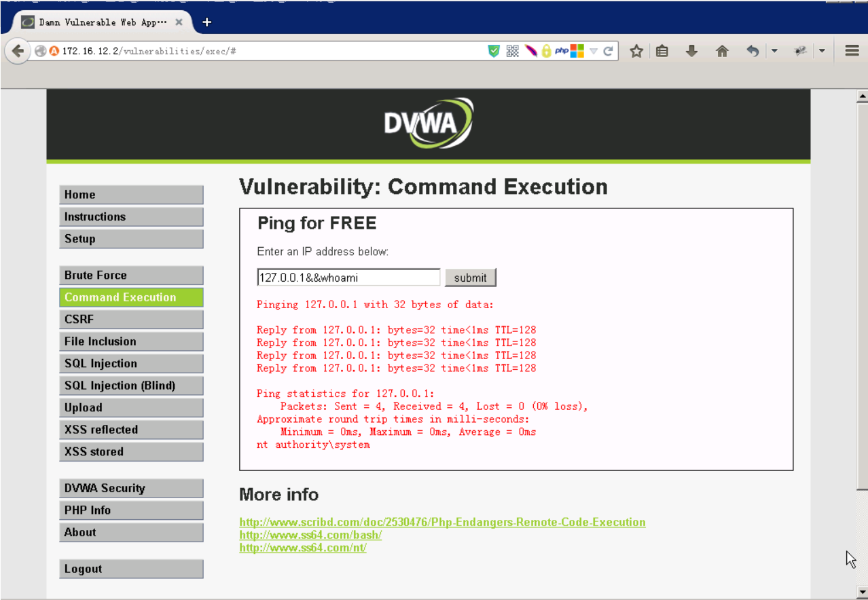The image size is (868, 600).
Task: Open the About page
Action: (131, 533)
